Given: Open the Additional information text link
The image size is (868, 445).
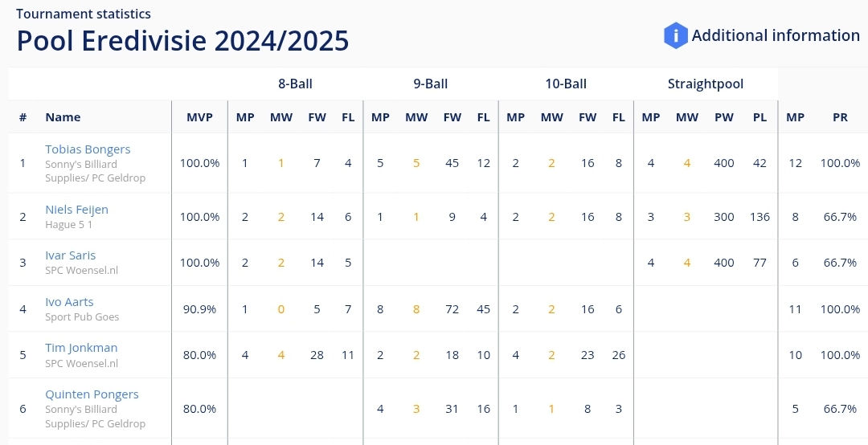Looking at the screenshot, I should (776, 35).
